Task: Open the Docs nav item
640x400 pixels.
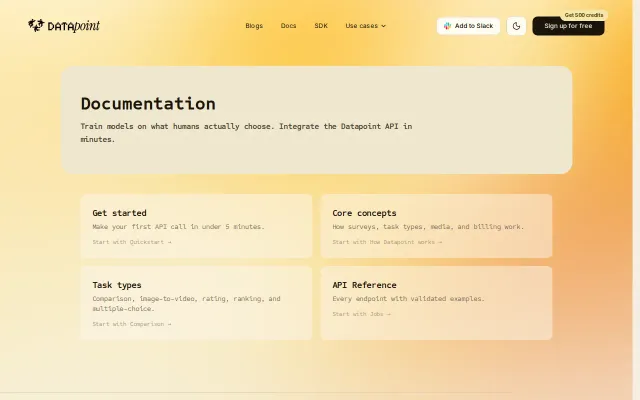Action: (288, 26)
